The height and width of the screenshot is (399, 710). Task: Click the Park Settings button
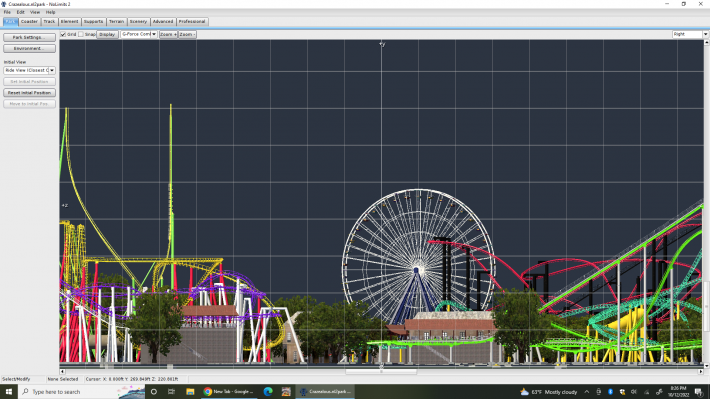click(x=29, y=37)
